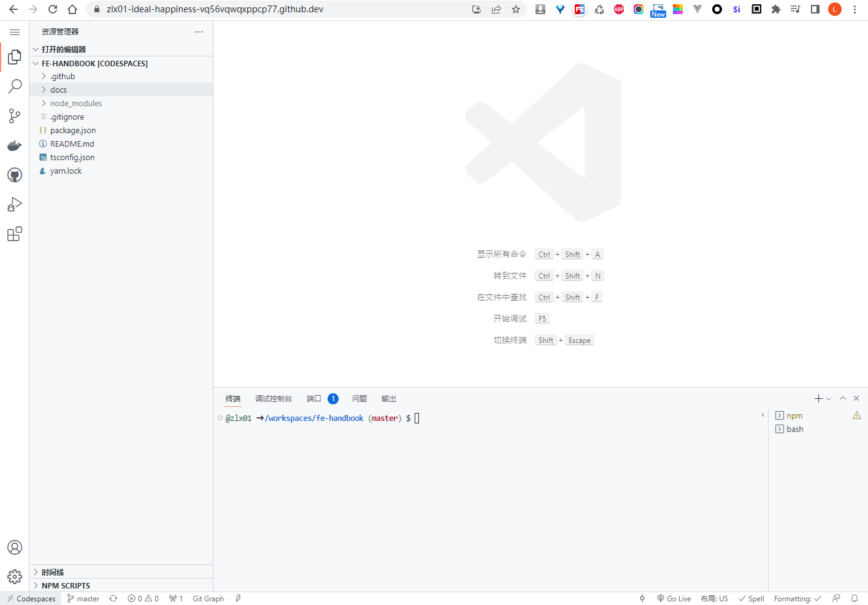Open the Search view in activity bar

(x=15, y=87)
